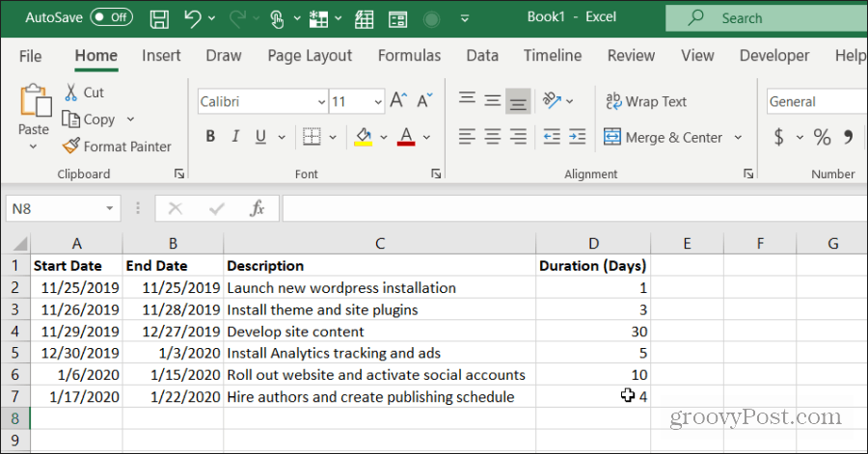This screenshot has height=454, width=868.
Task: Click the Increase Indent icon
Action: tap(577, 137)
